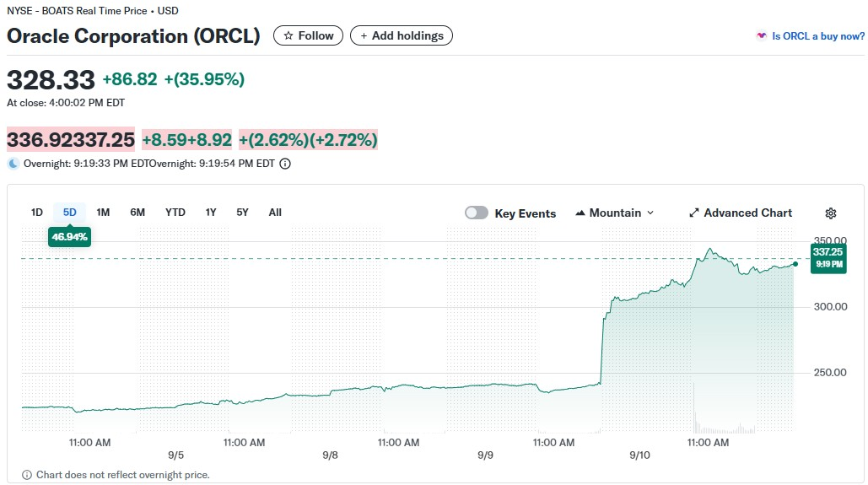This screenshot has width=868, height=485.
Task: Show the All time range
Action: tap(275, 213)
